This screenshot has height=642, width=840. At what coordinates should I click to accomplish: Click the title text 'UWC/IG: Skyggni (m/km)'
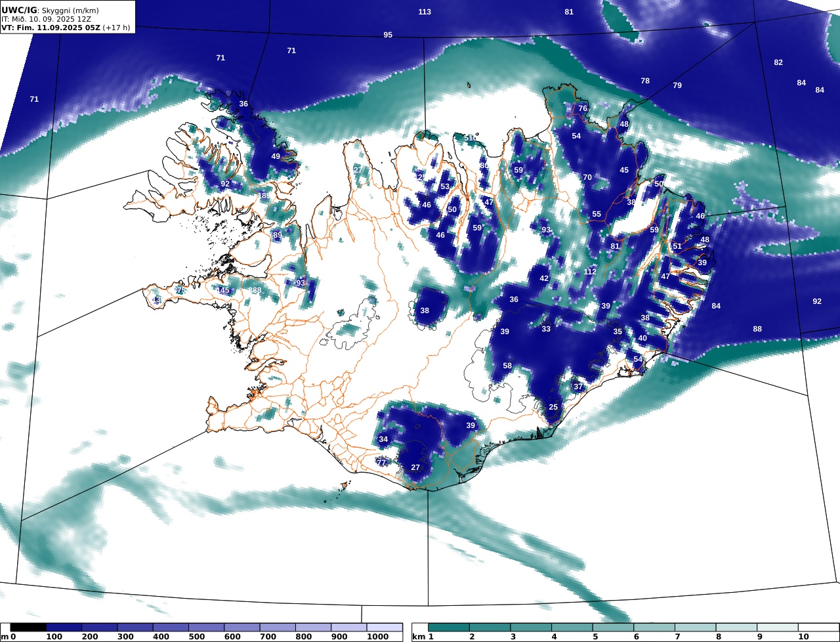coord(51,11)
